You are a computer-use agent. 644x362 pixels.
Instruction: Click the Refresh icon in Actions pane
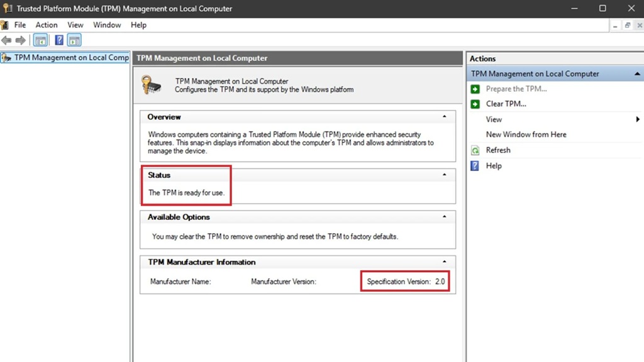coord(475,150)
